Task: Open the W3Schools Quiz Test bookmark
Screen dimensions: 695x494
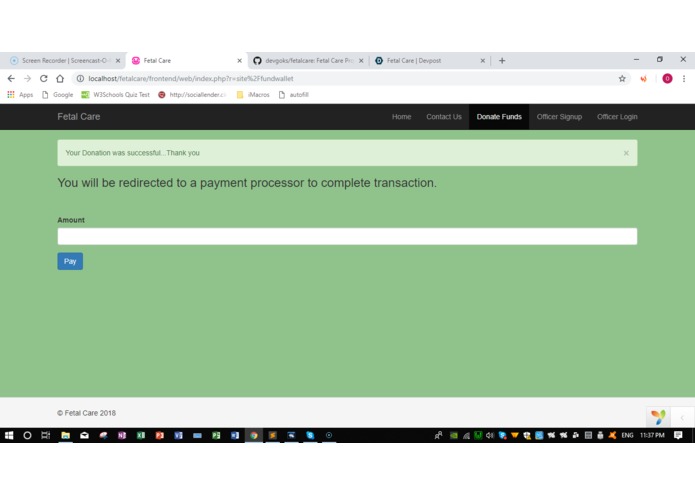Action: pos(116,94)
